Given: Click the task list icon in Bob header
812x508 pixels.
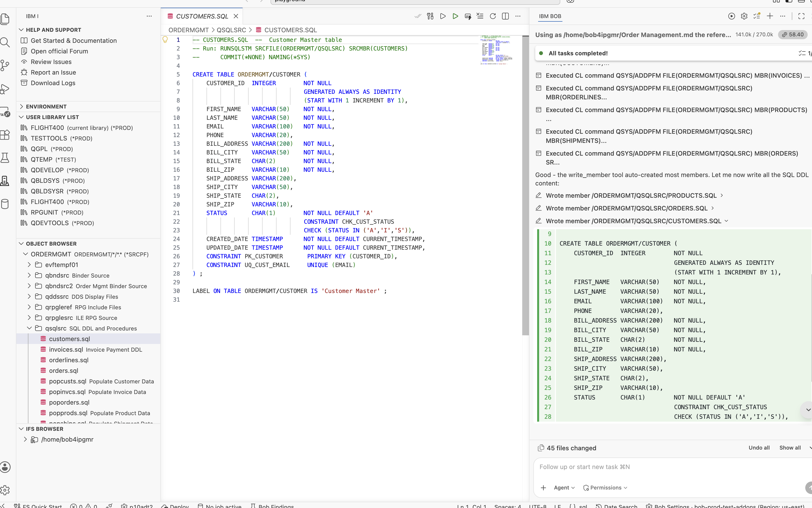Looking at the screenshot, I should pyautogui.click(x=757, y=16).
